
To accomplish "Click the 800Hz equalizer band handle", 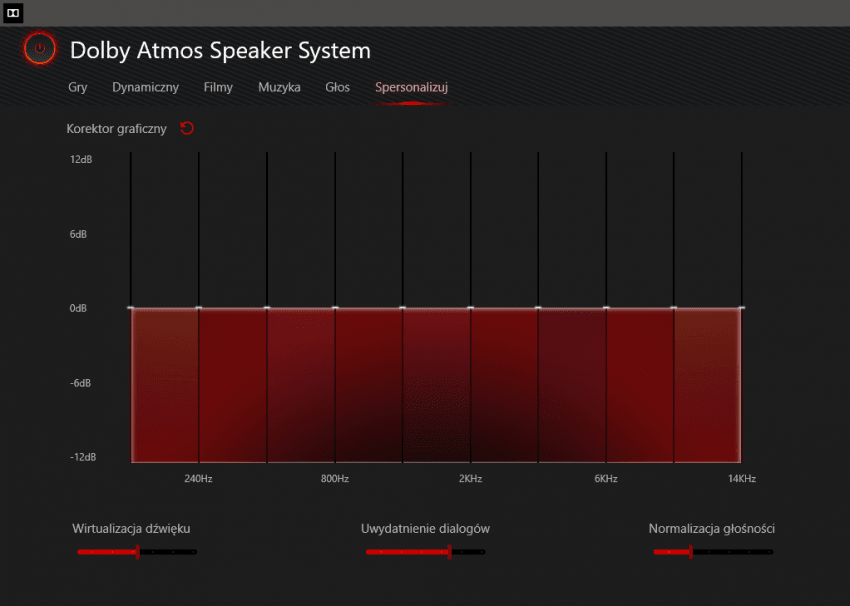I will tap(335, 308).
